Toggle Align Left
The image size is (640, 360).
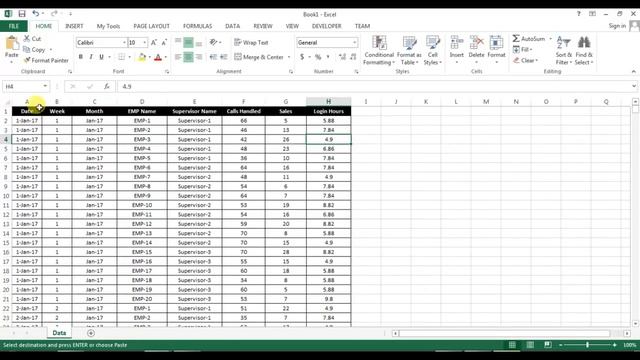pos(178,57)
